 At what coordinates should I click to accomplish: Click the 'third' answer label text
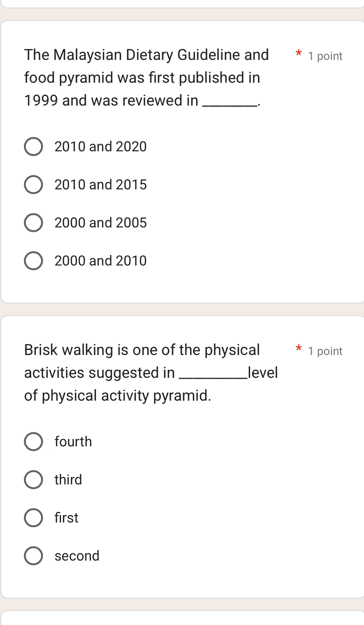point(68,480)
